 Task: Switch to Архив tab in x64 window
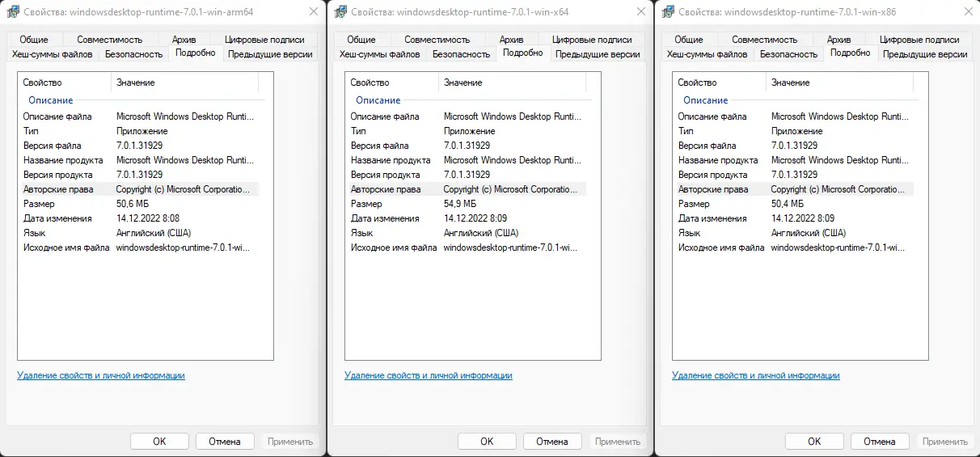coord(511,39)
